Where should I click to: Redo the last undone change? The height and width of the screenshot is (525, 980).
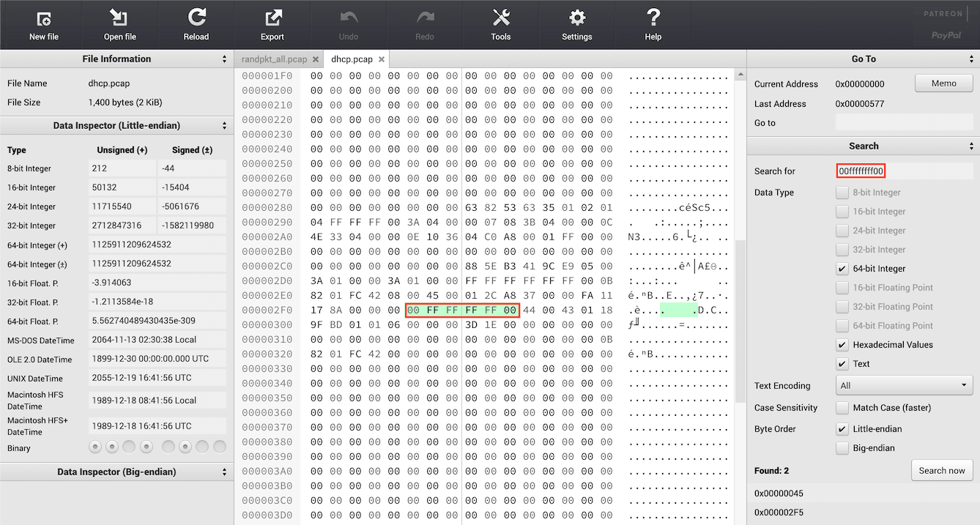(425, 24)
